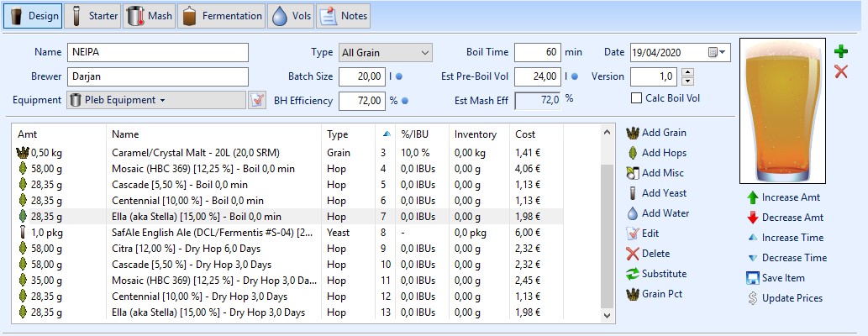Sort by the Name column header
Viewport: 868px width, 336px height.
(x=213, y=134)
